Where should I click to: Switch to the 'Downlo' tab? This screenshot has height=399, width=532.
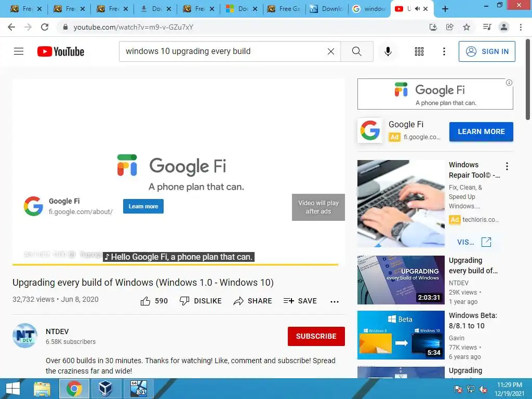(x=327, y=9)
